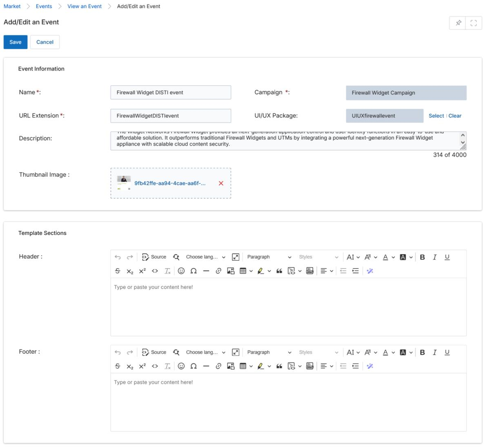Apply Italic in the Header editor
485x448 pixels.
435,257
